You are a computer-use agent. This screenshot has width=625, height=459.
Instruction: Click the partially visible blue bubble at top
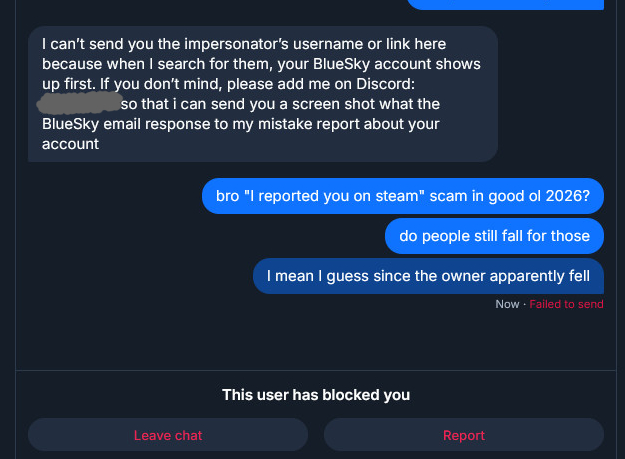click(x=506, y=4)
